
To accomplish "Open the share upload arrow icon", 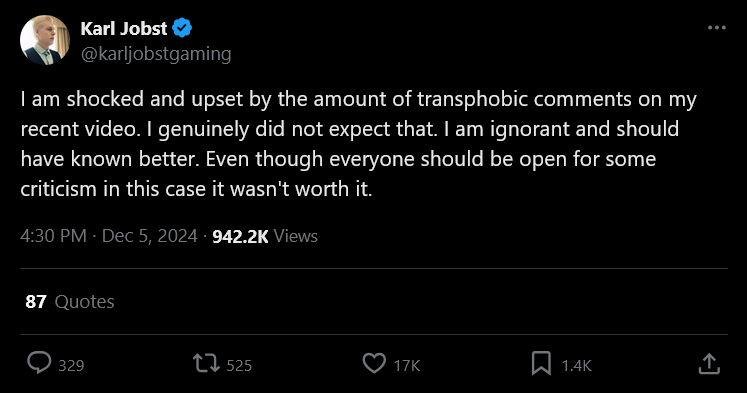I will 709,363.
